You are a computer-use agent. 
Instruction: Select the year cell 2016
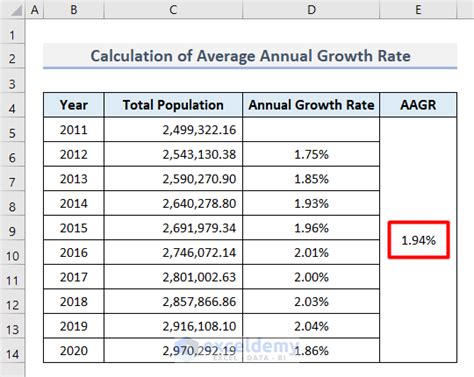click(74, 252)
